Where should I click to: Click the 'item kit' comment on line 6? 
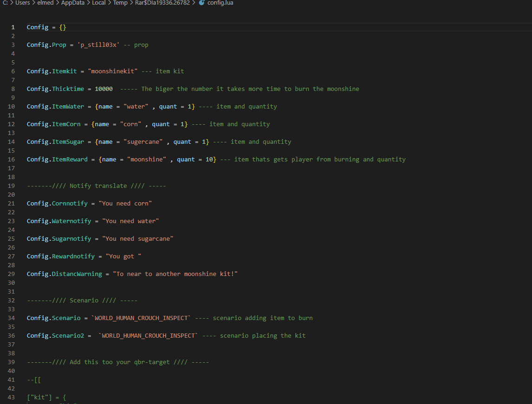pyautogui.click(x=163, y=71)
